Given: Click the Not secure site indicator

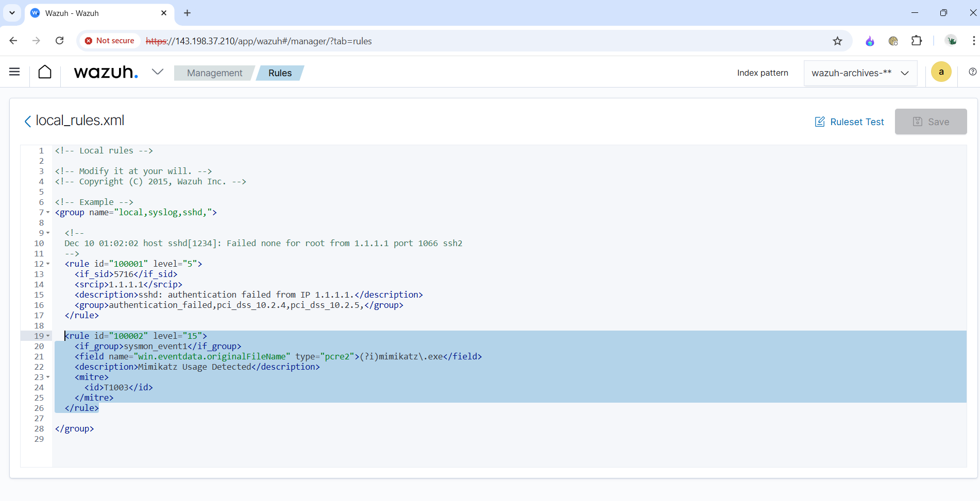Looking at the screenshot, I should (x=109, y=41).
